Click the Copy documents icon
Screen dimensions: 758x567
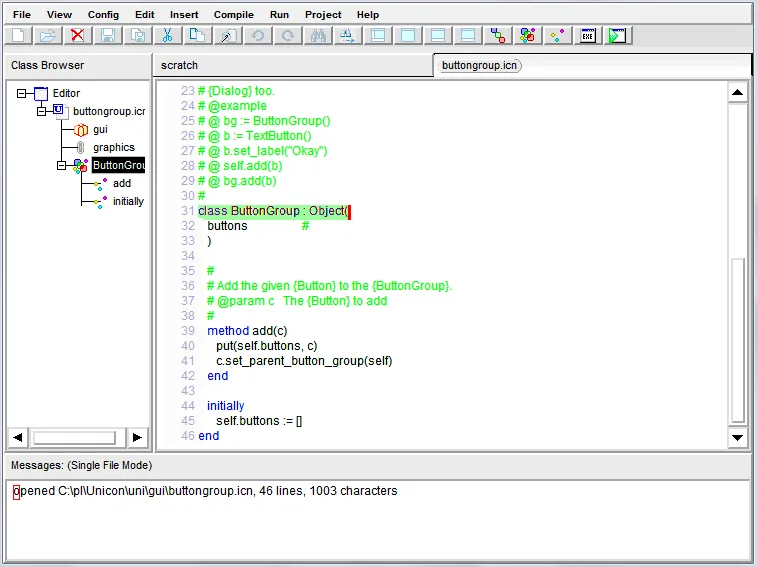[x=198, y=35]
